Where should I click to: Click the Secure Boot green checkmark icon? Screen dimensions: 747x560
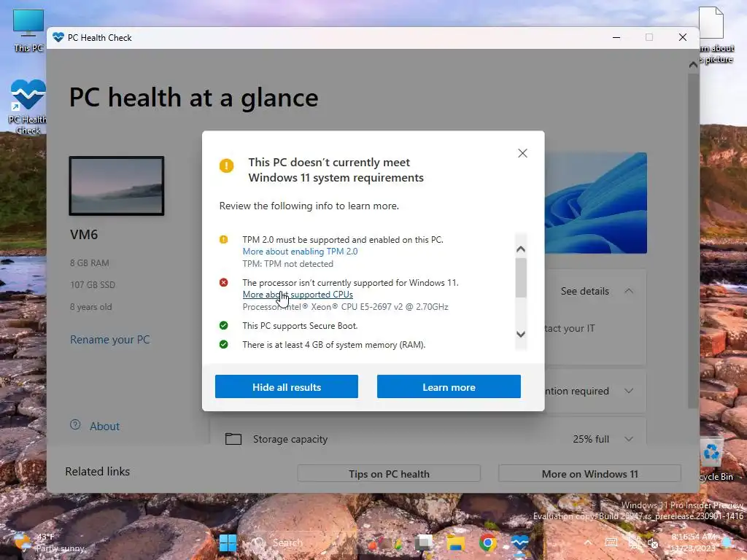tap(223, 325)
